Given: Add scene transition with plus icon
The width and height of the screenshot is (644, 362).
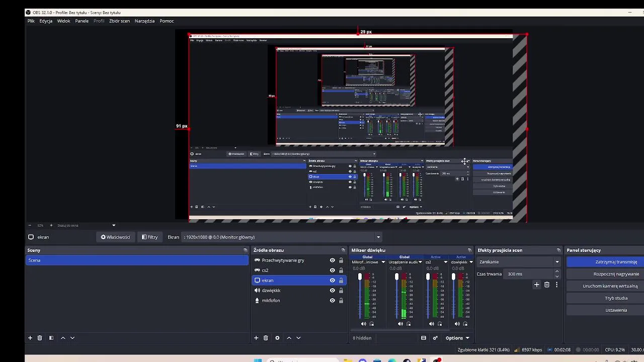Looking at the screenshot, I should click(x=536, y=285).
